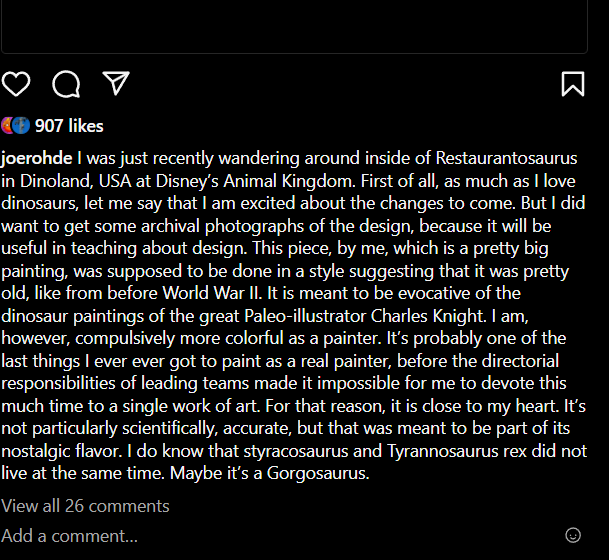Open the list of 907 likes
Screen dimensions: 609x560
point(69,126)
